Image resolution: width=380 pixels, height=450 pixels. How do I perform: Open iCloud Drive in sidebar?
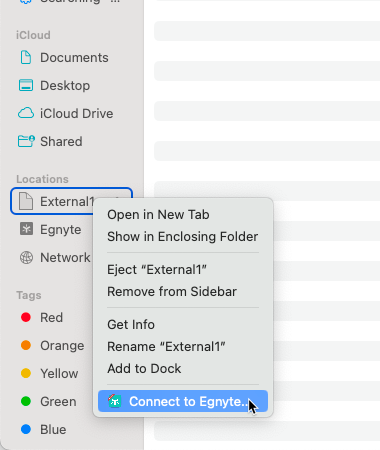click(x=76, y=114)
